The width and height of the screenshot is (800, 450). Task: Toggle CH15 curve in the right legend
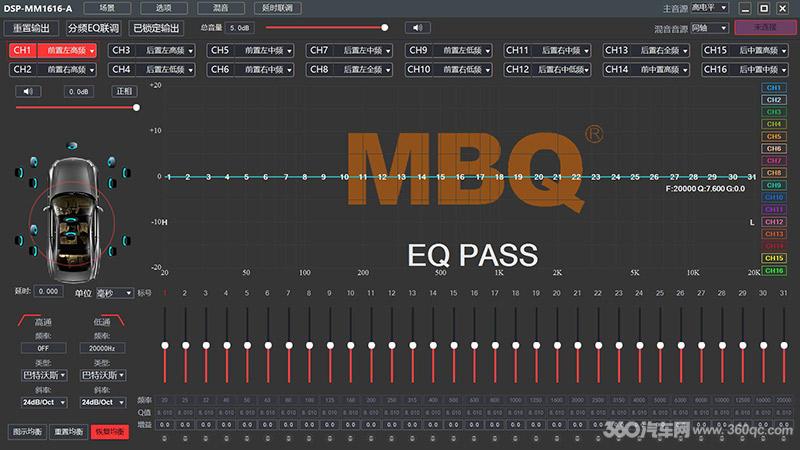point(773,258)
